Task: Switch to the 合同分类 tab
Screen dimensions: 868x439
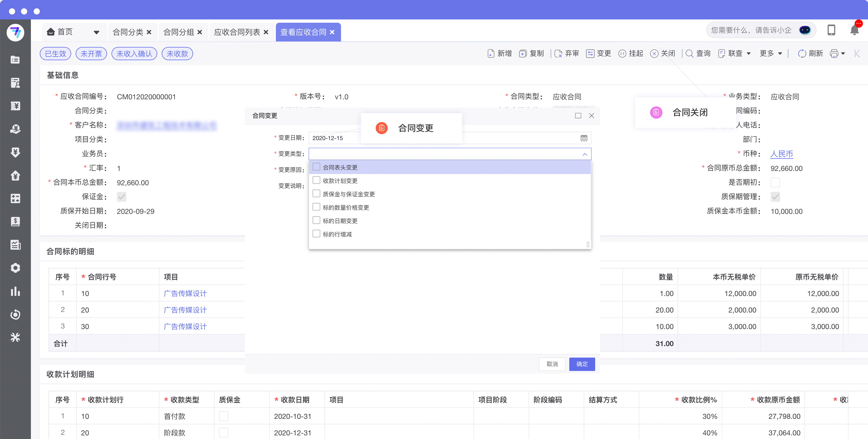Action: coord(128,32)
